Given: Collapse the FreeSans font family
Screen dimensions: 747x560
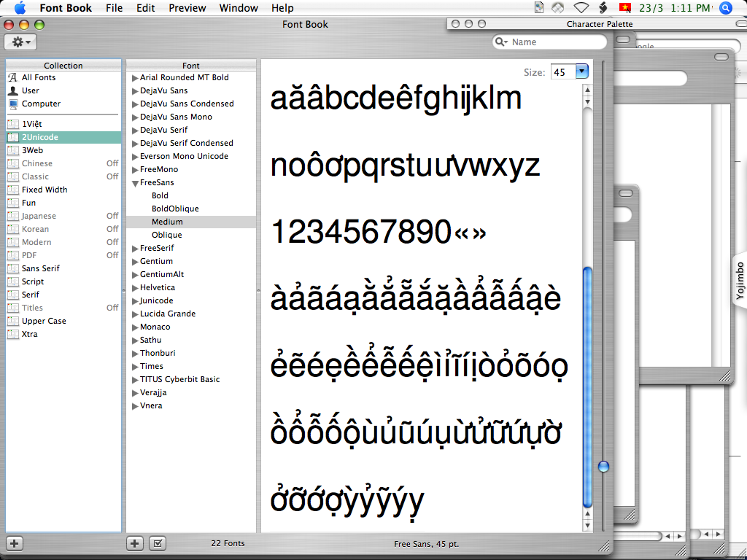Looking at the screenshot, I should 135,183.
